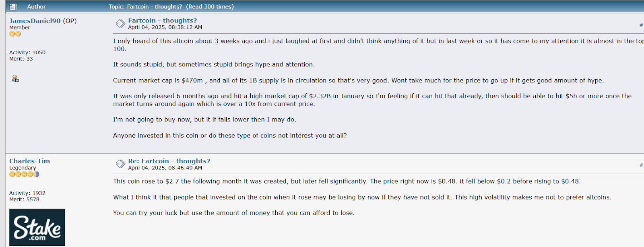
Task: Open the Stake.com avatar image
Action: click(x=37, y=227)
